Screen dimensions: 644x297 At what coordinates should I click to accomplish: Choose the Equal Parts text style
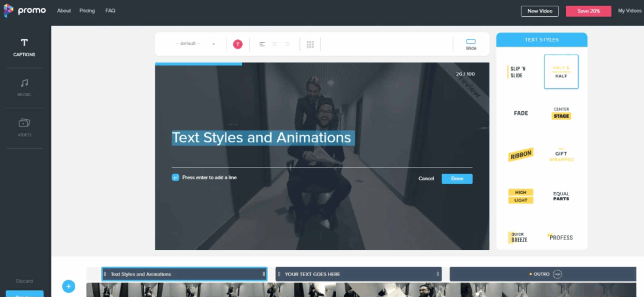click(561, 196)
